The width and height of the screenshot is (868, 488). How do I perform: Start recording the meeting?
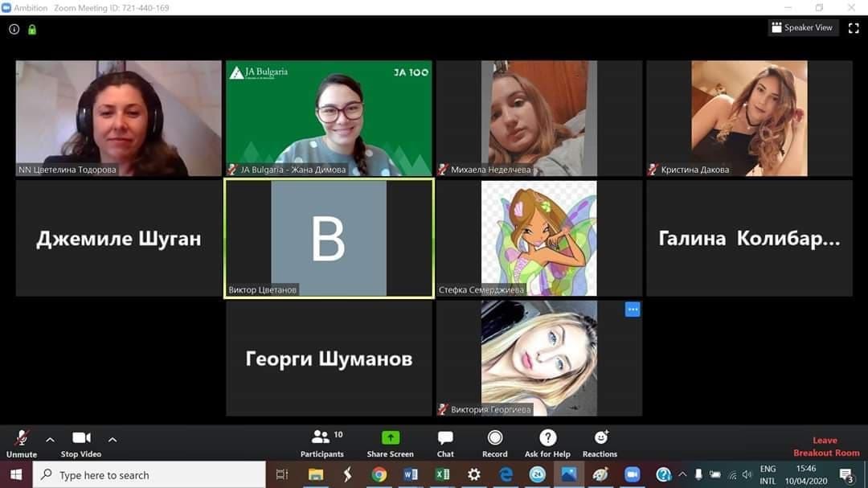[495, 442]
